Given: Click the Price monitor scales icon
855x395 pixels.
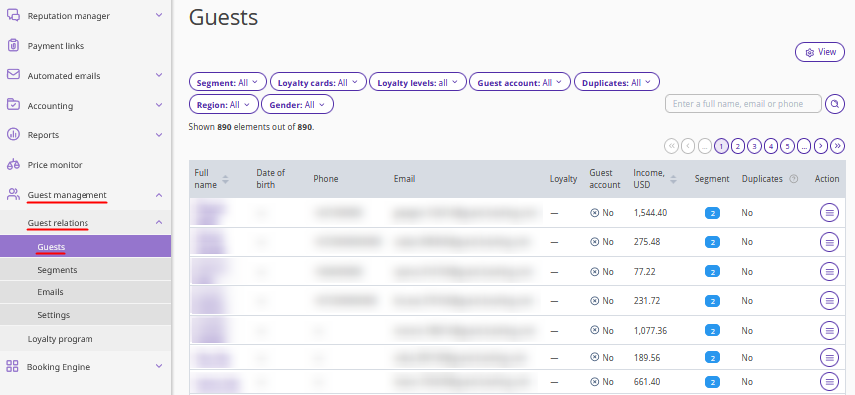Looking at the screenshot, I should [x=13, y=164].
